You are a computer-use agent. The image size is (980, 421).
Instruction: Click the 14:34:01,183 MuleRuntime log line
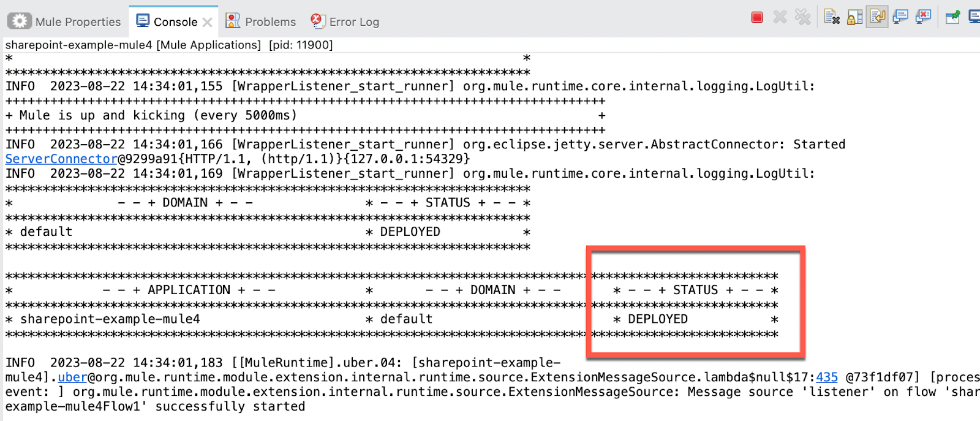point(283,363)
